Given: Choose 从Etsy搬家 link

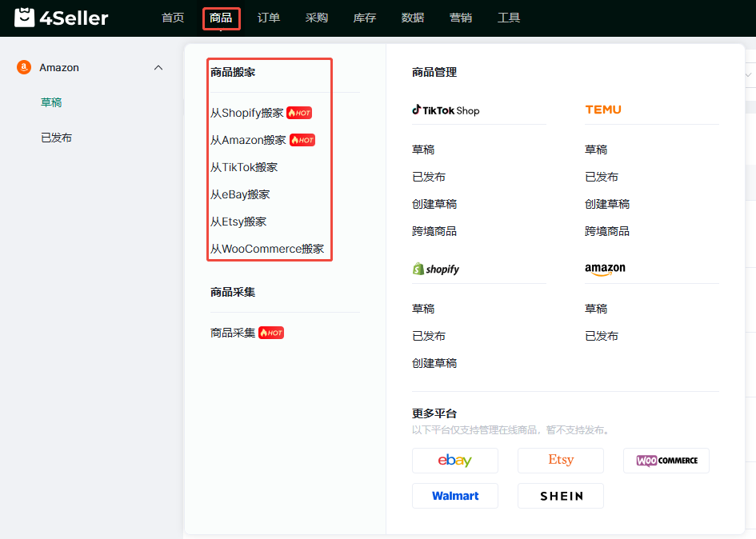Looking at the screenshot, I should click(x=238, y=222).
